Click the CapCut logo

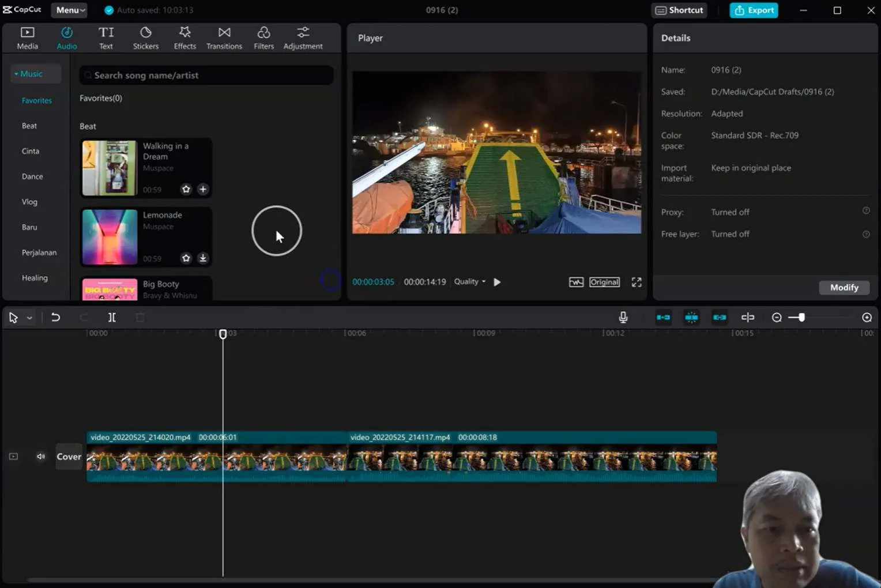click(x=22, y=10)
